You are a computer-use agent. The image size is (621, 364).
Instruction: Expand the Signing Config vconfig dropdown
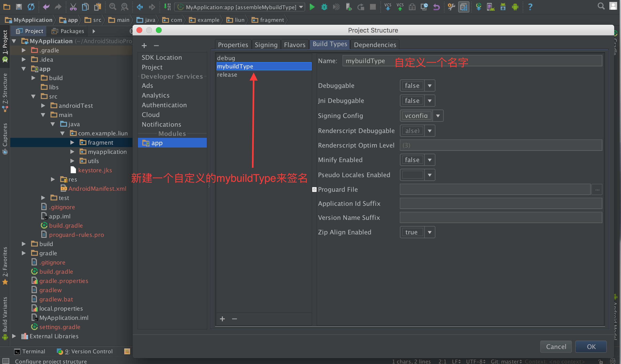click(437, 115)
